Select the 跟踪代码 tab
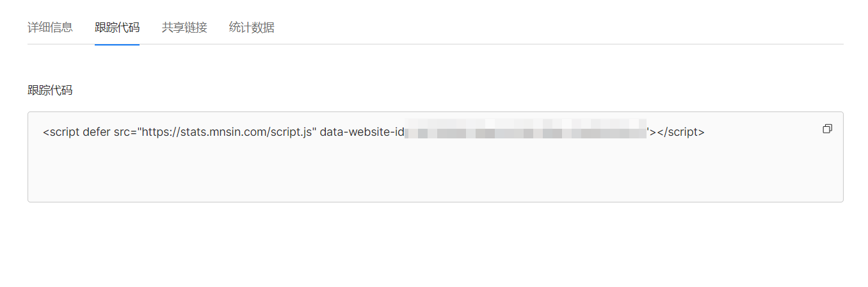The image size is (868, 287). click(x=117, y=28)
